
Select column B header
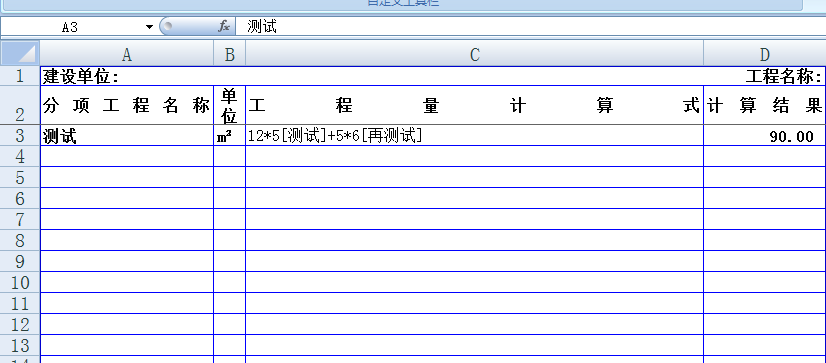230,54
